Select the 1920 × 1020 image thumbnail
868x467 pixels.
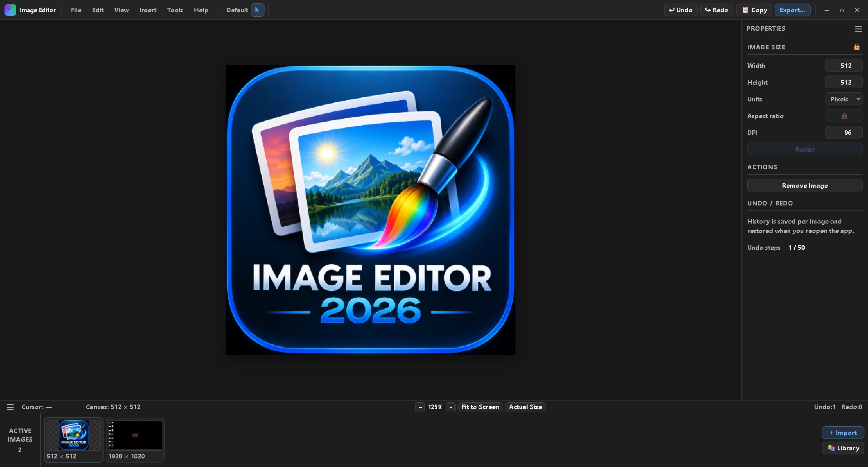(x=135, y=440)
